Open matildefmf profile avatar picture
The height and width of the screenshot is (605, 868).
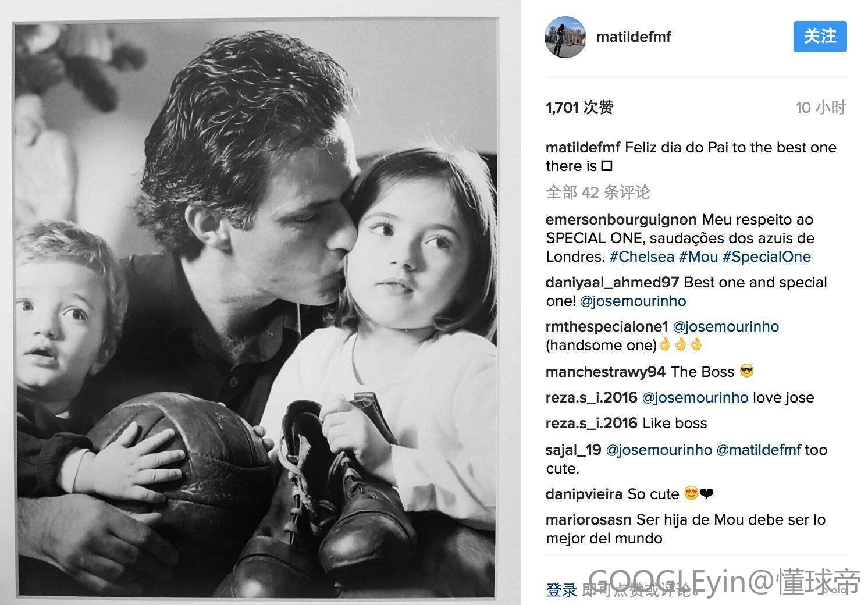(x=565, y=37)
